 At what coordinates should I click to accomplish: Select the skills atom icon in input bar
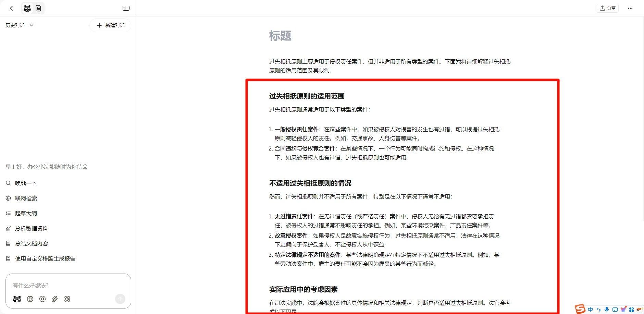point(67,299)
